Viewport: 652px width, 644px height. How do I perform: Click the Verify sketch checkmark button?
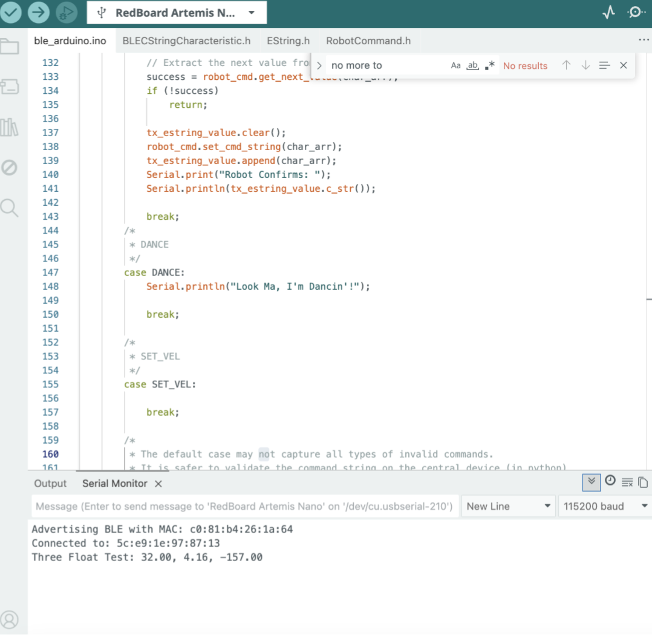point(11,13)
